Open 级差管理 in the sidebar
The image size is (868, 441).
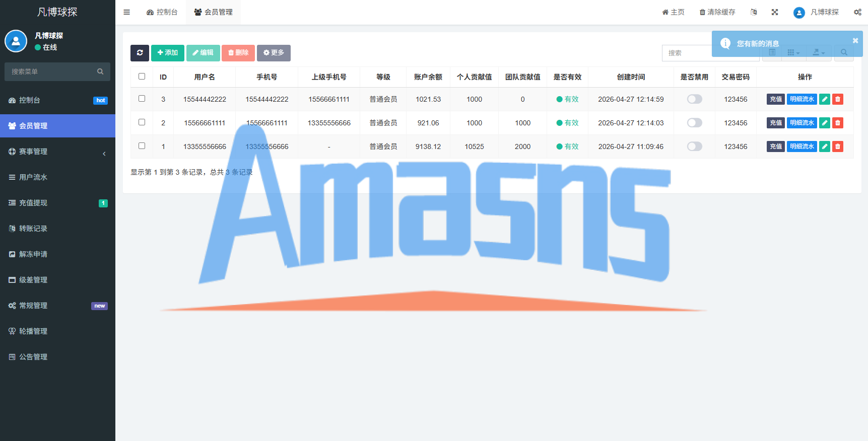(x=57, y=280)
